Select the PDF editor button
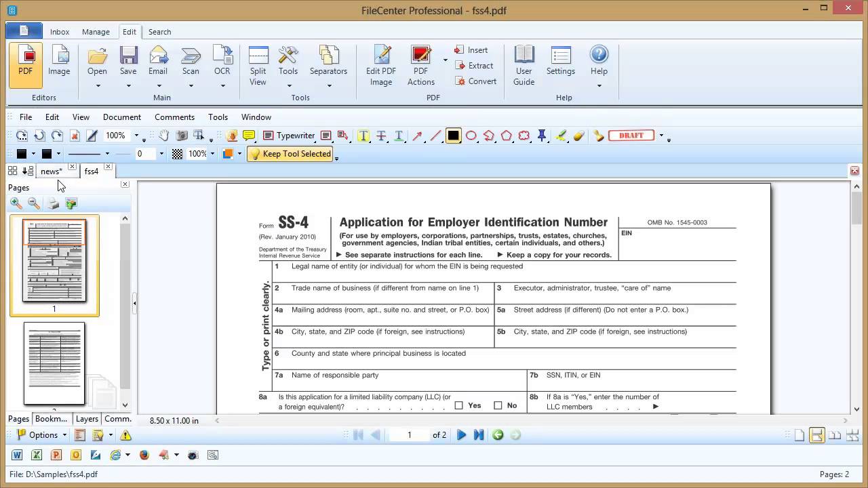The width and height of the screenshot is (868, 488). coord(26,65)
